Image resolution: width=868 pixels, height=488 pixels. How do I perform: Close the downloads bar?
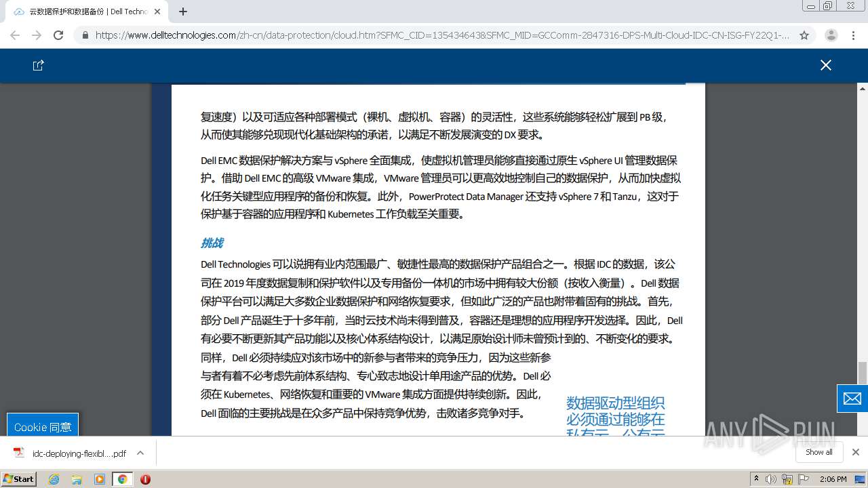[x=856, y=452]
